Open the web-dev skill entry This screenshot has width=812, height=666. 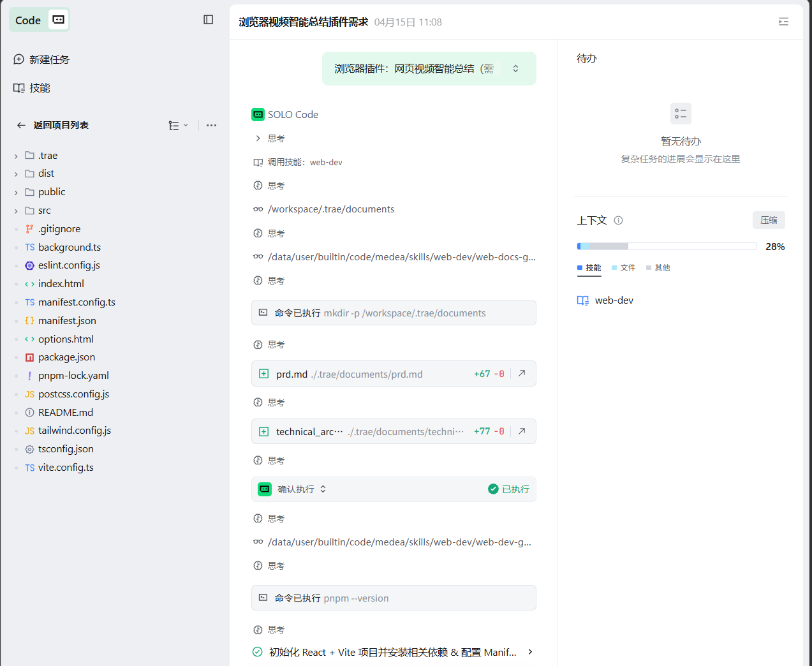(x=605, y=300)
